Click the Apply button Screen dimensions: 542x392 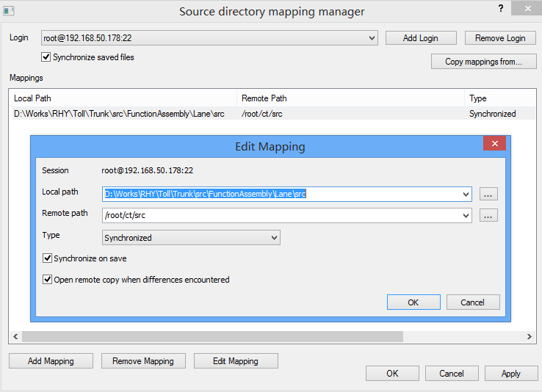[511, 374]
